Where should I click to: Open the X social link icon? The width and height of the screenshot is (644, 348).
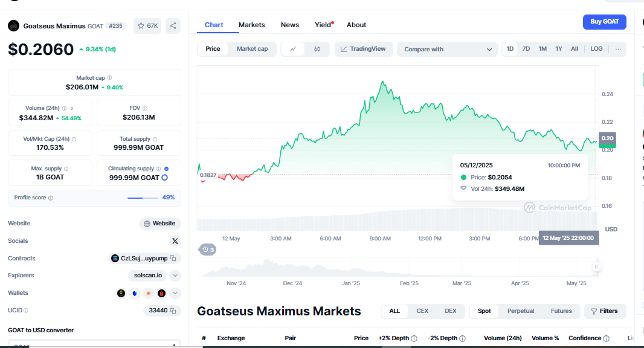pyautogui.click(x=175, y=241)
